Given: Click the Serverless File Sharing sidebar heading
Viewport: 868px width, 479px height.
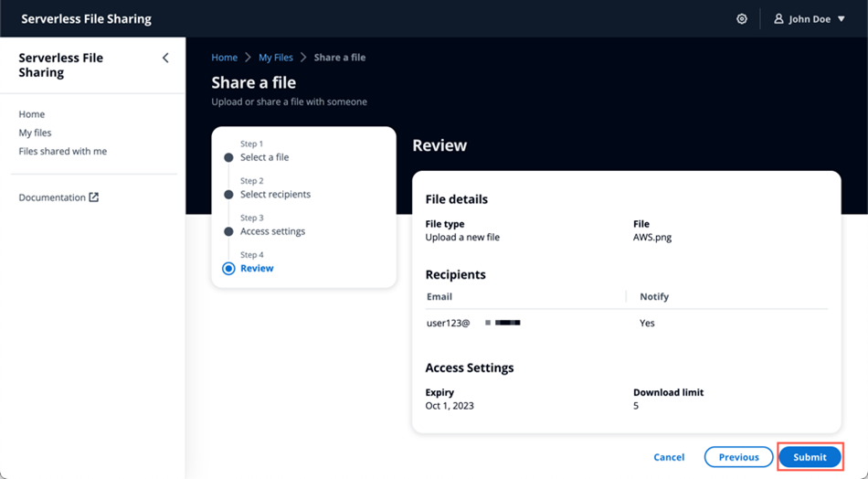Looking at the screenshot, I should pyautogui.click(x=61, y=65).
